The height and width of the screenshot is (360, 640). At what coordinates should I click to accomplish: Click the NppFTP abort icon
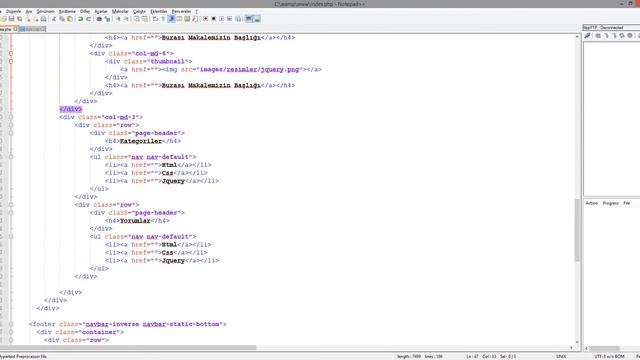click(x=630, y=36)
